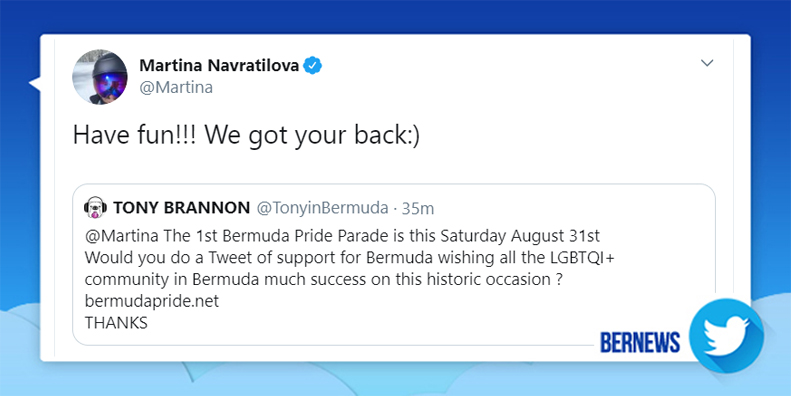
Task: Follow the bermudapride.net link
Action: click(x=152, y=301)
